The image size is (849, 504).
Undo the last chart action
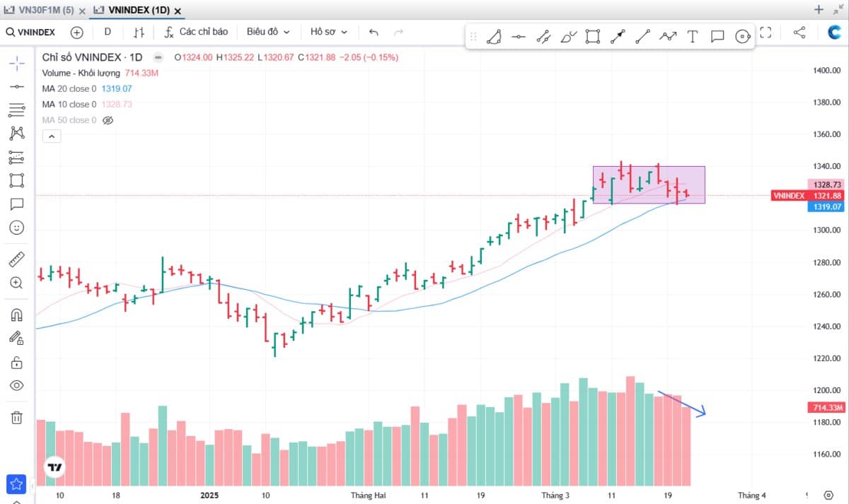point(374,32)
